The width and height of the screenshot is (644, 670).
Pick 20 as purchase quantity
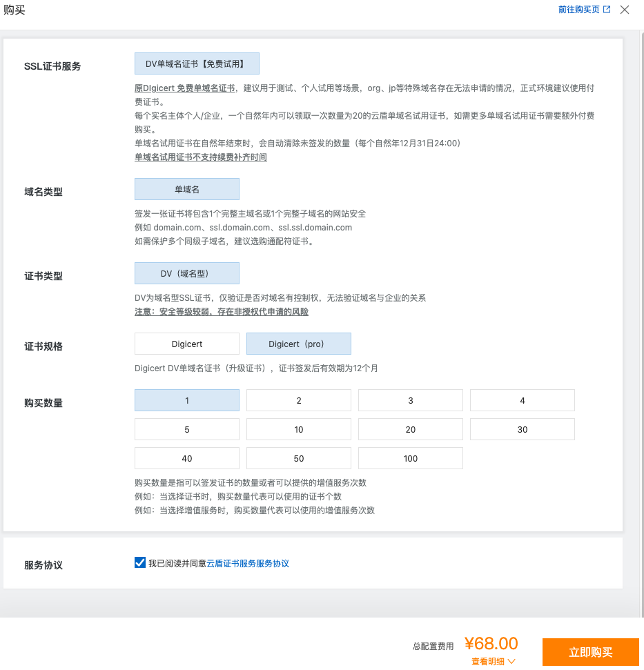[x=411, y=429]
